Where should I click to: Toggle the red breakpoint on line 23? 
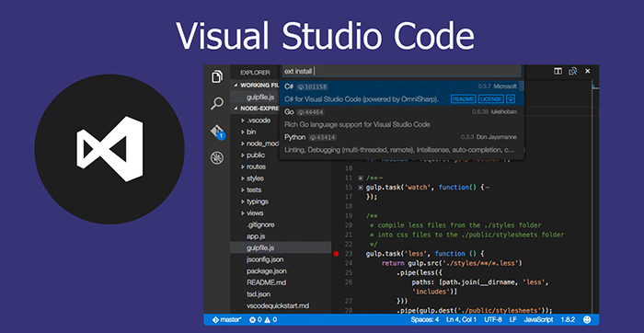point(336,254)
